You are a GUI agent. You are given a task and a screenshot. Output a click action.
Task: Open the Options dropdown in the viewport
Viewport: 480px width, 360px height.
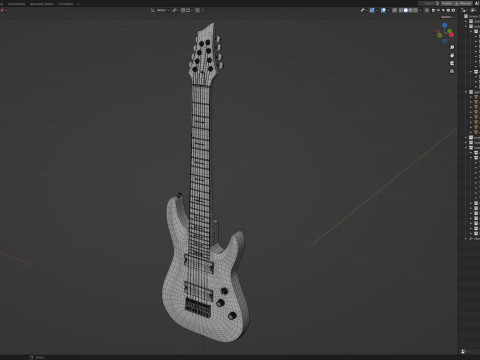[x=448, y=17]
